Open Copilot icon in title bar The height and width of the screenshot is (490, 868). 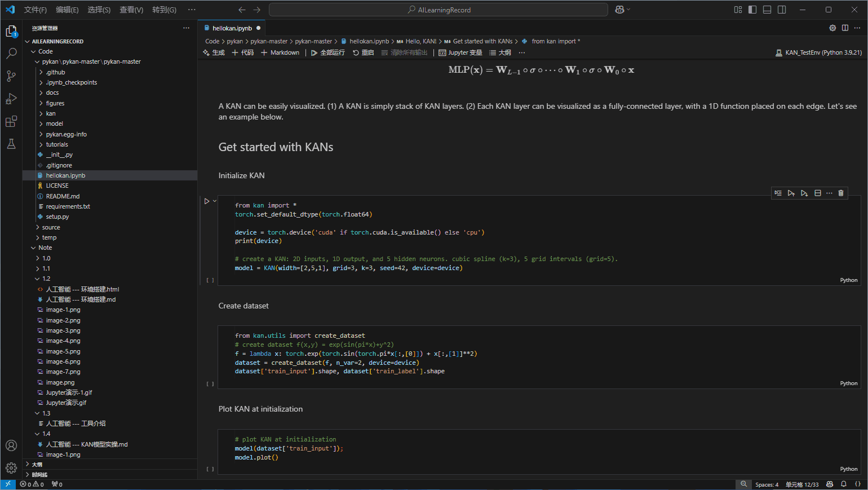click(619, 10)
